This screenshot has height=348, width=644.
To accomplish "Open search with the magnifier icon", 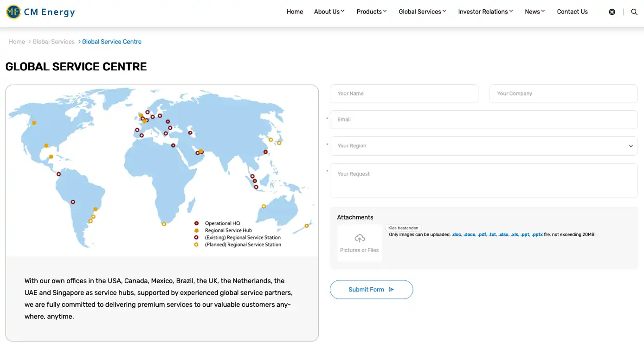I will tap(634, 12).
